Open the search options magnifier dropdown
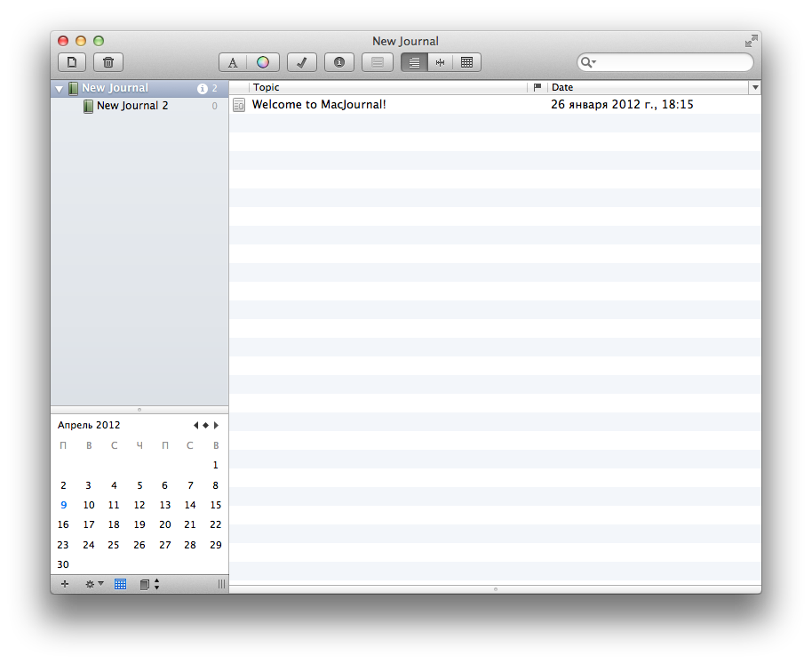 pos(588,63)
